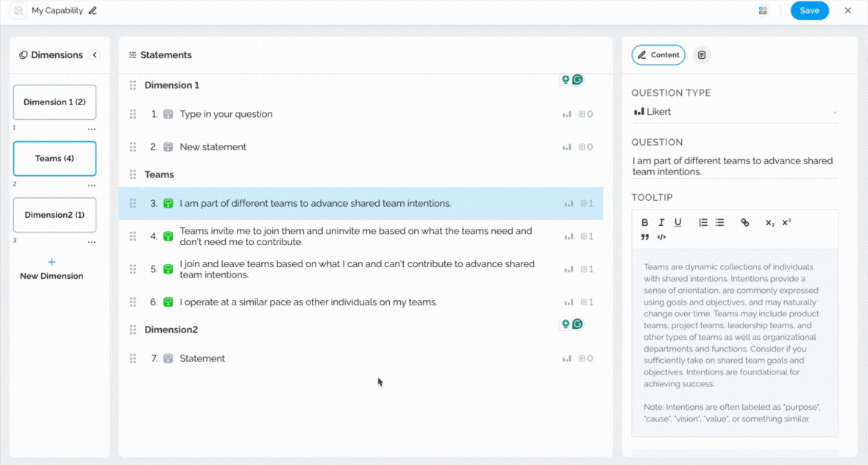Image resolution: width=868 pixels, height=465 pixels.
Task: Open the options menu under Teams dimension
Action: click(91, 185)
